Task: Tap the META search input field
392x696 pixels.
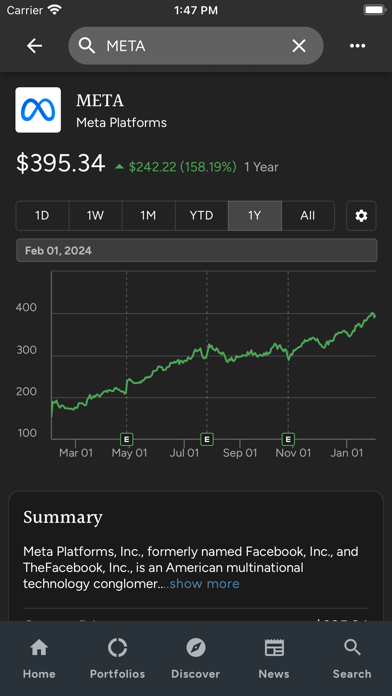Action: 196,46
